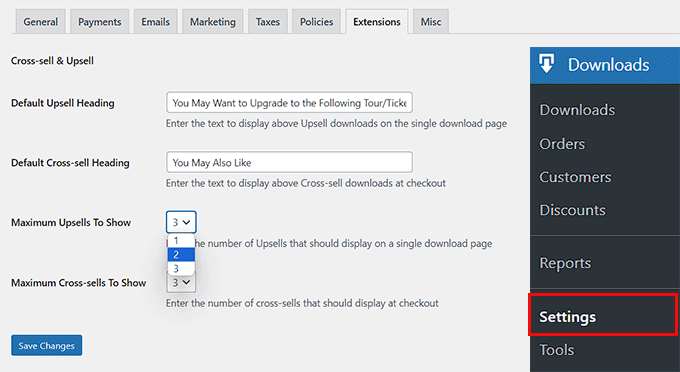Choose option 2 in the upsells list

click(181, 255)
